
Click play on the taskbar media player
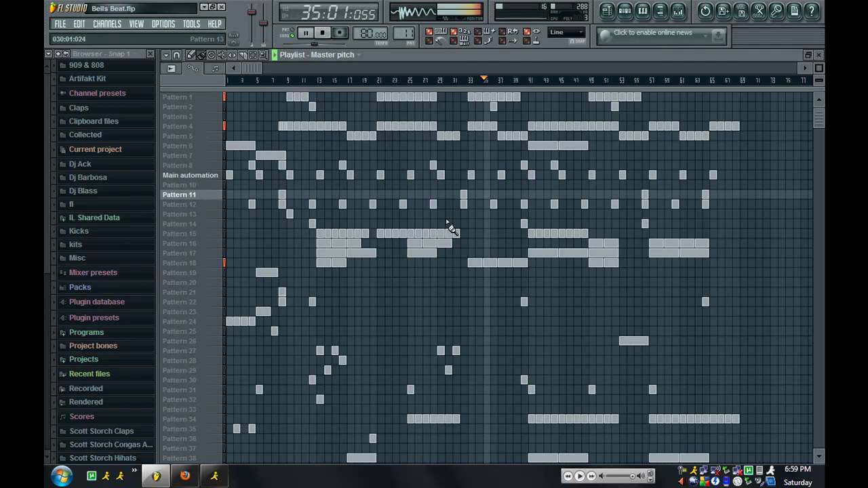pyautogui.click(x=580, y=476)
